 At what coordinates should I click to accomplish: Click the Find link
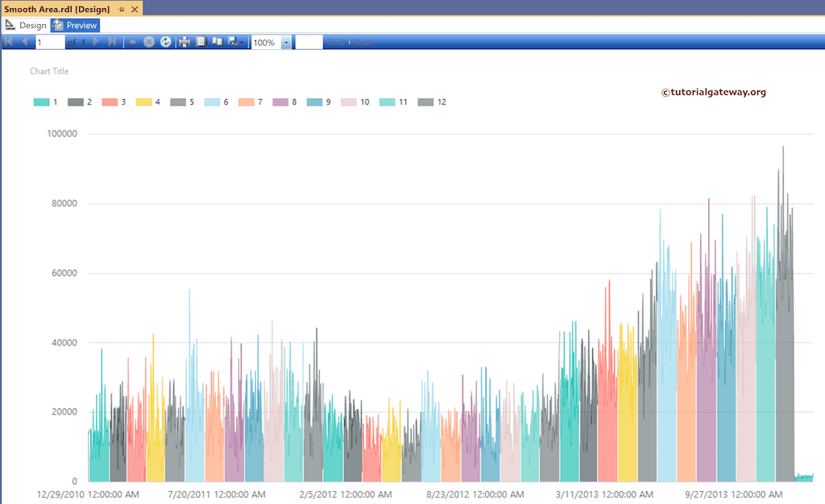[338, 42]
